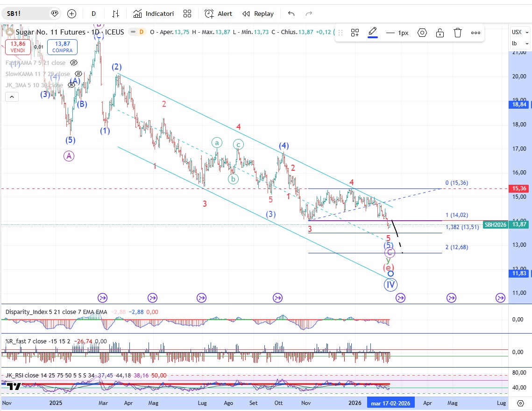Click the add symbol plus icon

pos(71,14)
